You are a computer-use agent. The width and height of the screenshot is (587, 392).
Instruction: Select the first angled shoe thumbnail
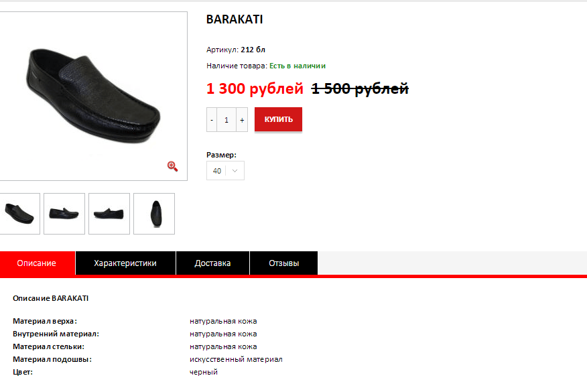[x=19, y=214]
